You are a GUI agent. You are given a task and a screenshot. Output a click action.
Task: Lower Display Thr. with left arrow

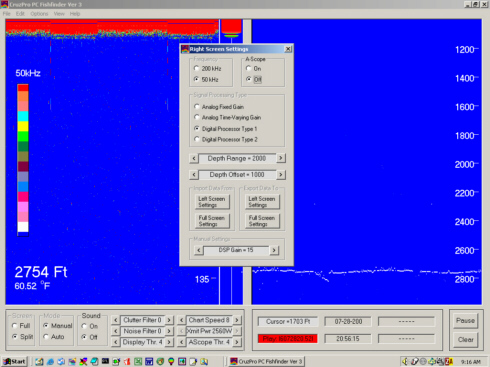pos(115,342)
